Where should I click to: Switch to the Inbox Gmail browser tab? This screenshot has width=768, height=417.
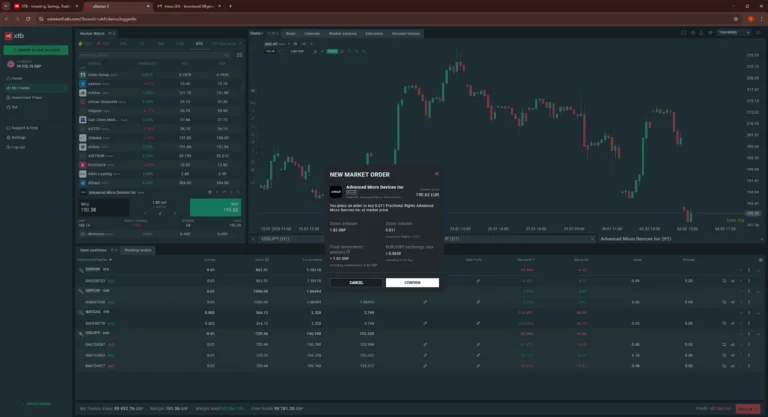(189, 6)
